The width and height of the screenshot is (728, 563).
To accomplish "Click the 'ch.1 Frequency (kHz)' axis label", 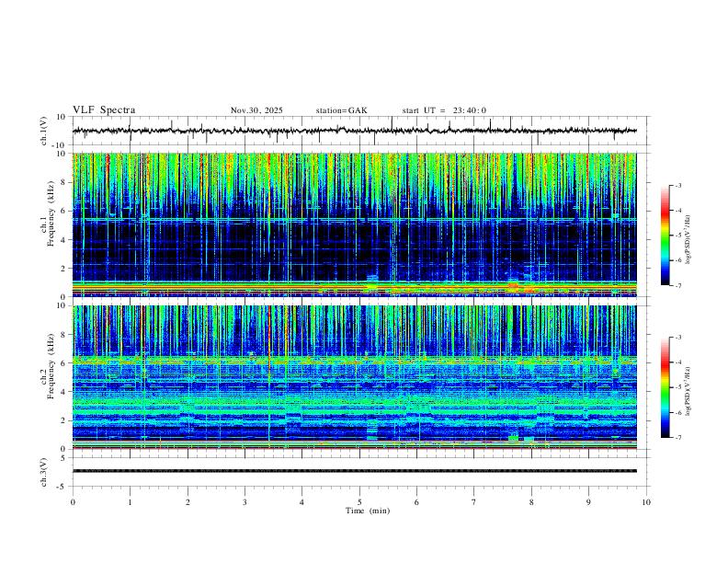I will pyautogui.click(x=47, y=212).
